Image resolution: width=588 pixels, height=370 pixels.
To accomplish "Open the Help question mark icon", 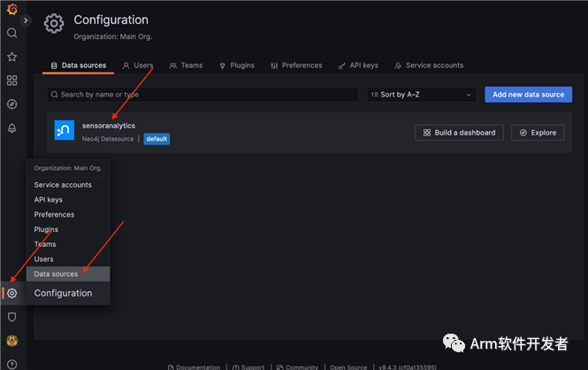I will [x=12, y=365].
